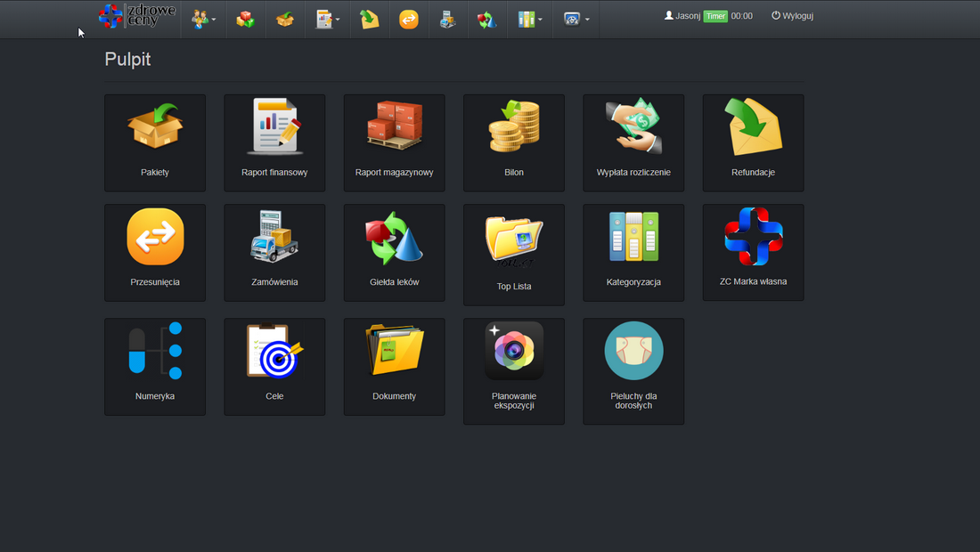Open the Giełda leków tile
980x552 pixels.
click(x=394, y=253)
